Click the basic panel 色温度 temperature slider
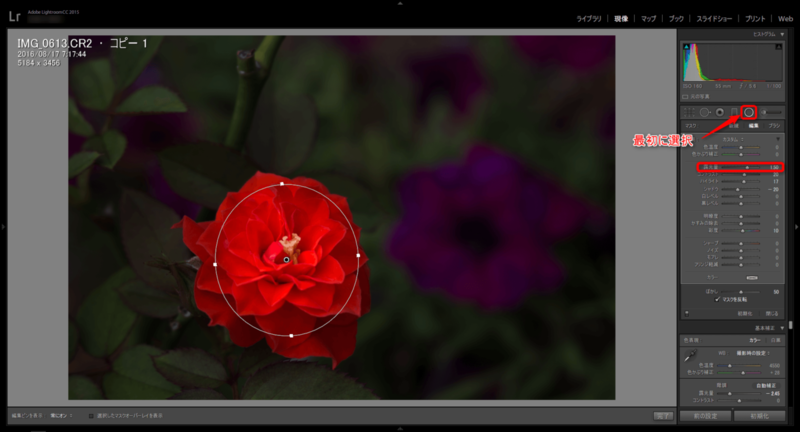This screenshot has height=432, width=800. pos(739,365)
